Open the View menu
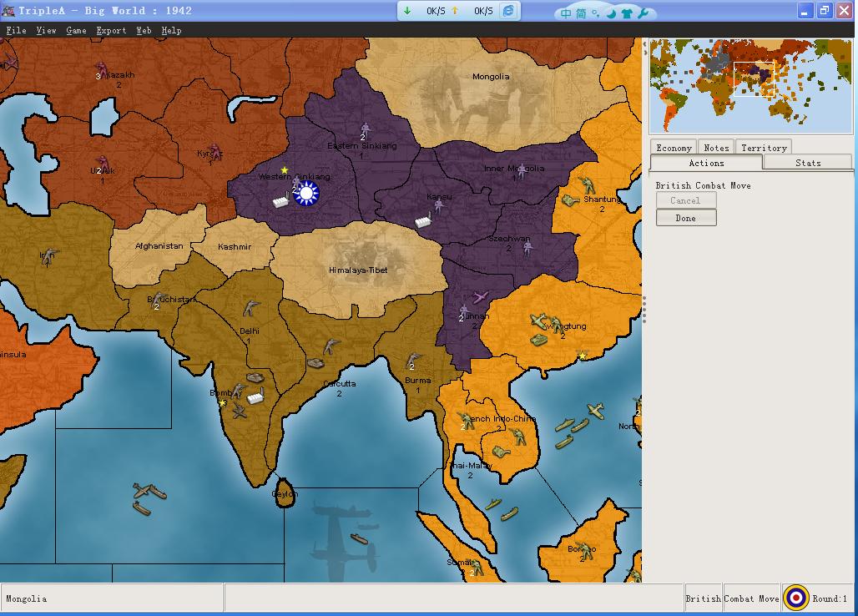The height and width of the screenshot is (616, 858). (x=47, y=31)
